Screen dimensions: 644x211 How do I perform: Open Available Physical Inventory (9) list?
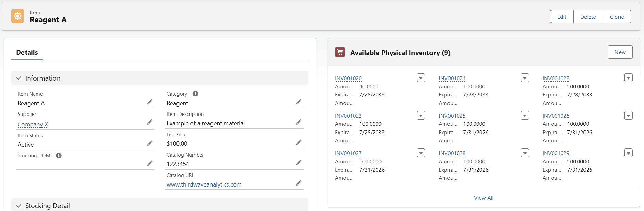[x=400, y=53]
